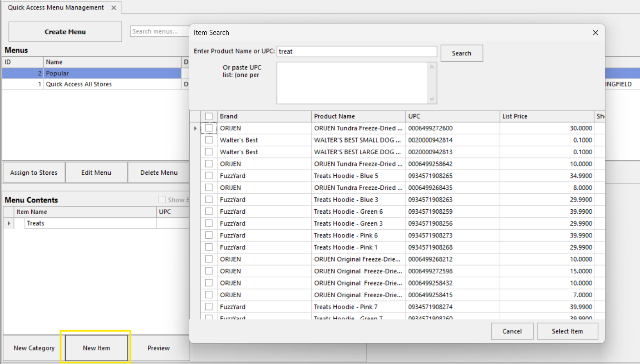Click the Delete Menu button

(x=159, y=172)
